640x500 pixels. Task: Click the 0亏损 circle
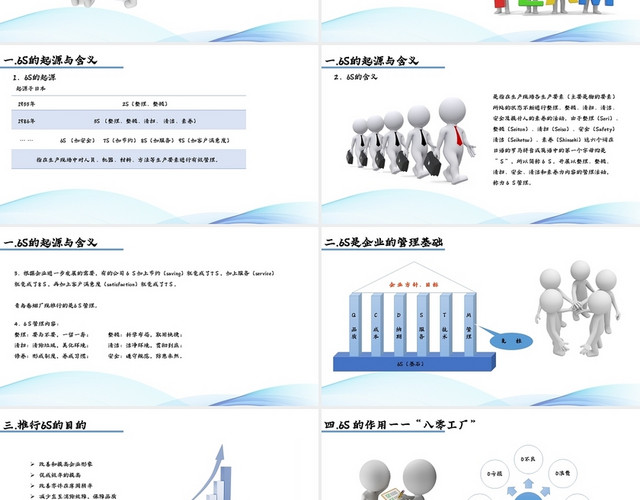pyautogui.click(x=494, y=474)
